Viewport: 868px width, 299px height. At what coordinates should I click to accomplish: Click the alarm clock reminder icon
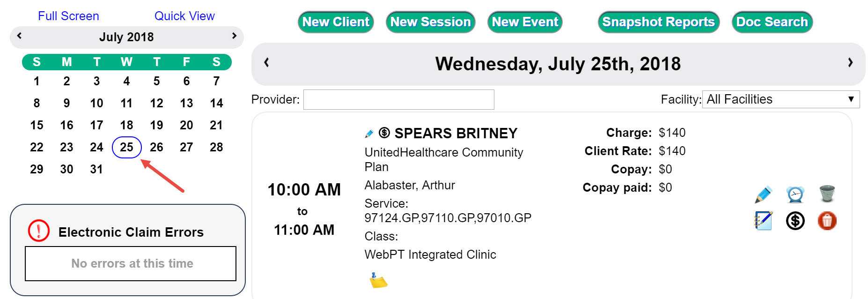(x=795, y=194)
